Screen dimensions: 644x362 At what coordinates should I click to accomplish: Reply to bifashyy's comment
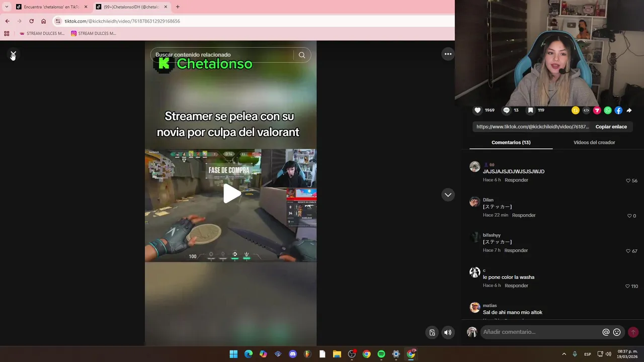[x=516, y=250]
